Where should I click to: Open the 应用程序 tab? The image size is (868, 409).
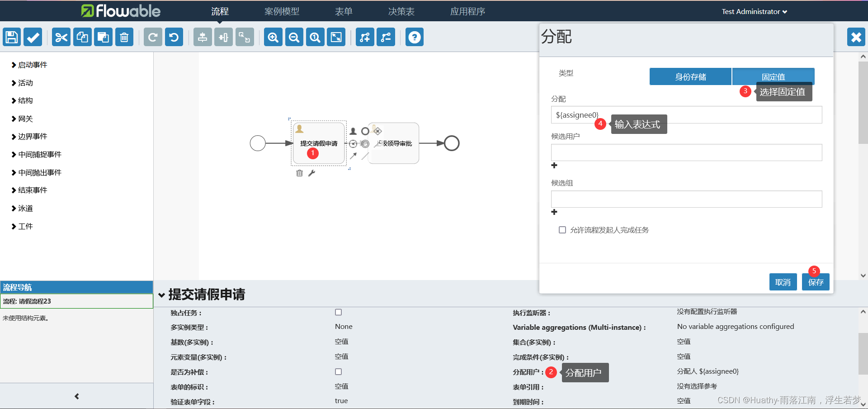468,11
